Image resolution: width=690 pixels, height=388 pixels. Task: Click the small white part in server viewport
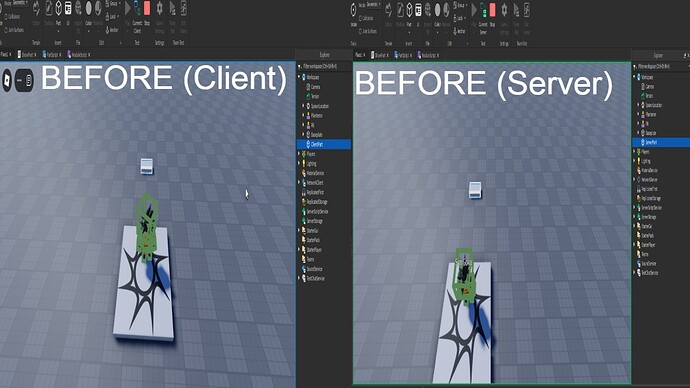coord(475,190)
